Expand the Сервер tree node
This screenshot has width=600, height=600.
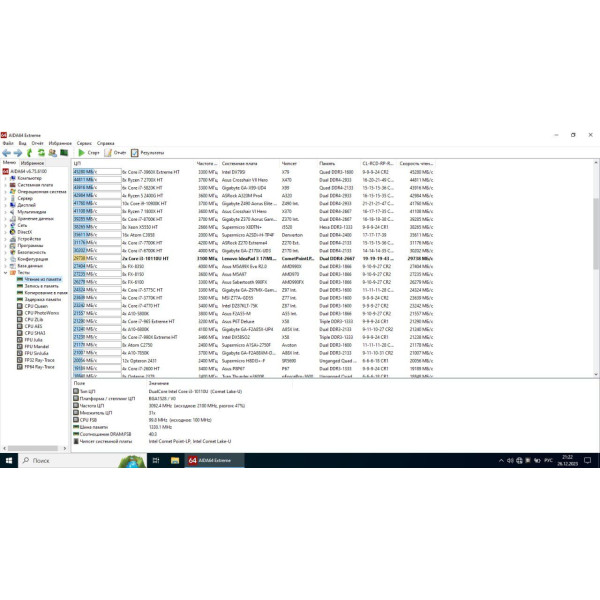(5, 198)
